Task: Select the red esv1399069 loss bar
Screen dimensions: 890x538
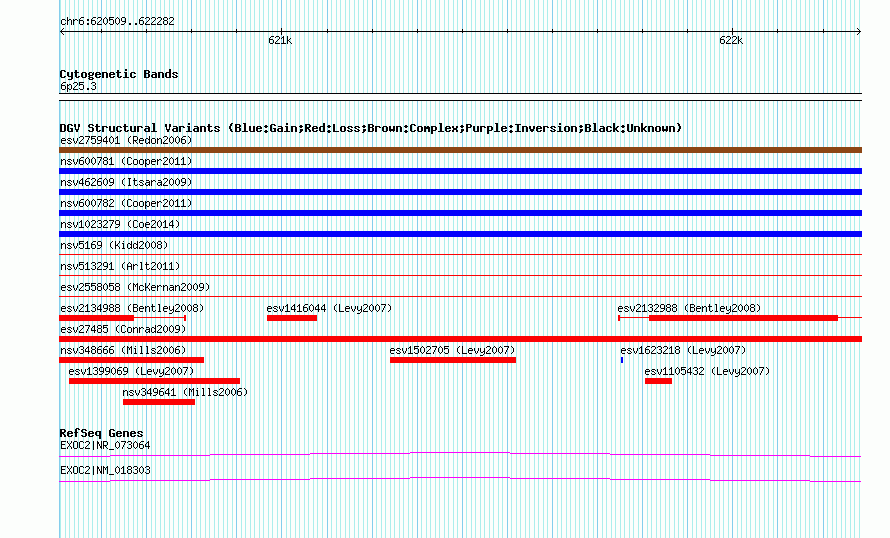Action: 154,381
